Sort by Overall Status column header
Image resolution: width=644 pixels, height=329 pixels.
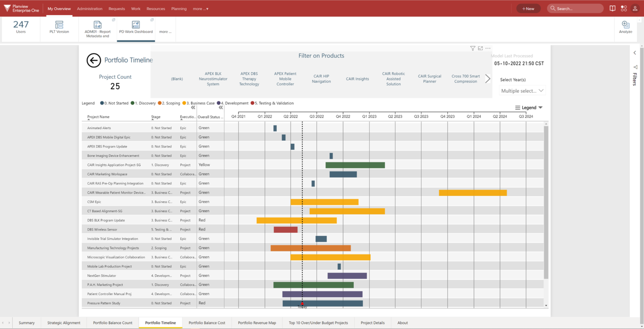pyautogui.click(x=210, y=117)
